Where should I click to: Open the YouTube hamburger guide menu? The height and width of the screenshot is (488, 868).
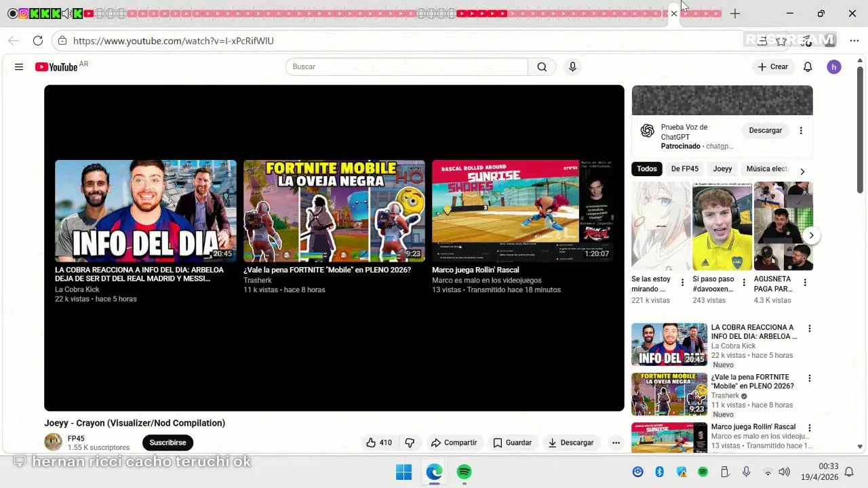tap(19, 67)
